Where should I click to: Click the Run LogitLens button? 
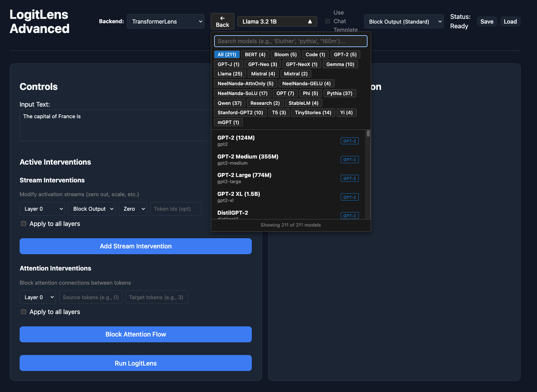[x=136, y=363]
